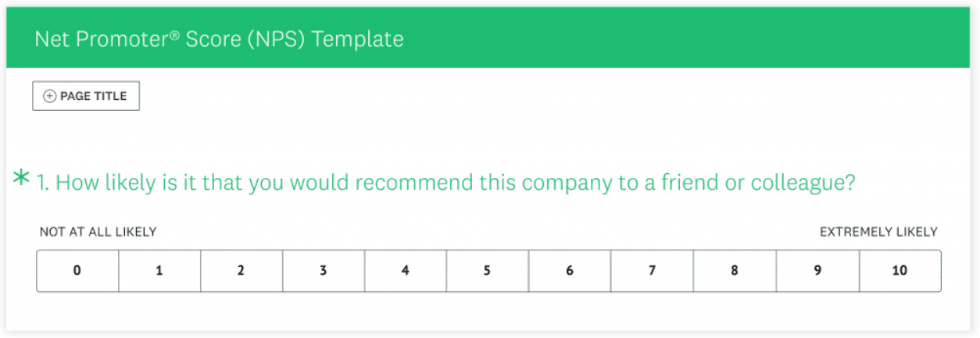Add a page title with the Page Title button
Viewport: 980px width, 338px height.
(86, 96)
